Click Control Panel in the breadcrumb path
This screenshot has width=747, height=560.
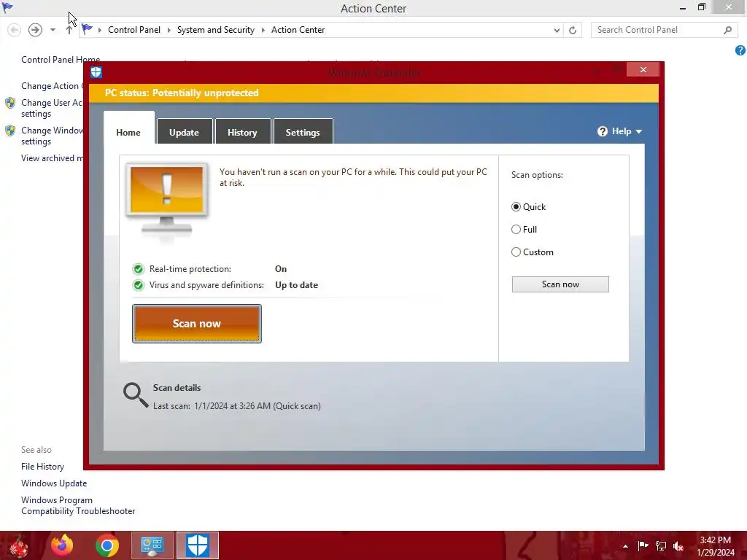(x=134, y=30)
